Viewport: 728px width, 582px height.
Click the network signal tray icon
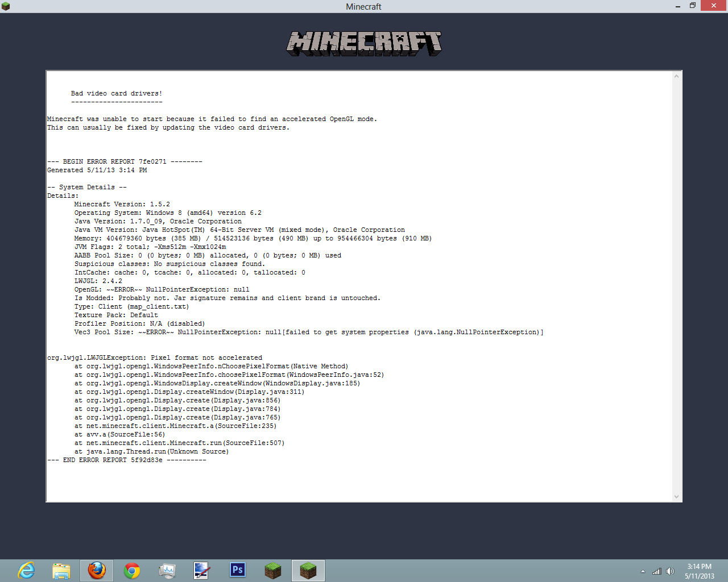tap(657, 571)
